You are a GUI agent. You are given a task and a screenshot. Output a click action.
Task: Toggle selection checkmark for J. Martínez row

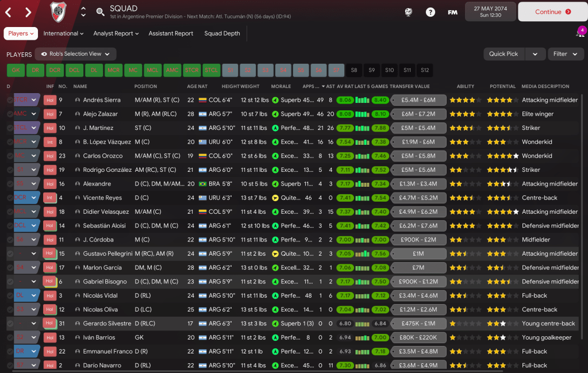(10, 128)
